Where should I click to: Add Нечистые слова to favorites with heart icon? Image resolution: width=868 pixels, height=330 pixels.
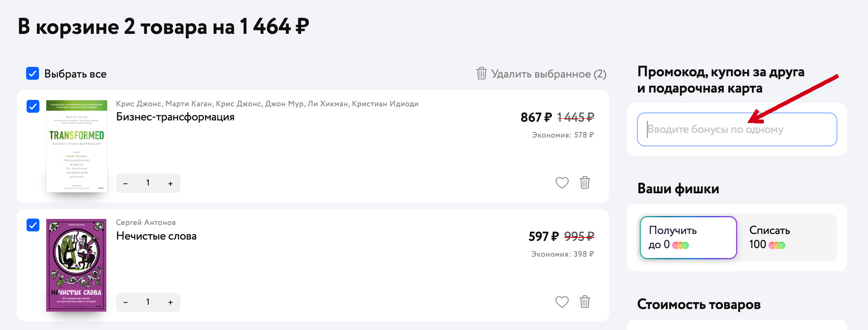pos(562,302)
